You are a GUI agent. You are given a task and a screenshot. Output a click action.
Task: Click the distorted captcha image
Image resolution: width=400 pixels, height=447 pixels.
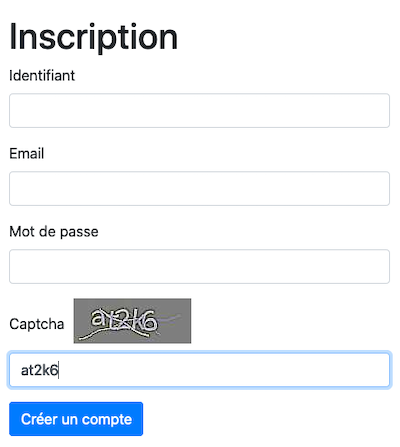coord(132,321)
